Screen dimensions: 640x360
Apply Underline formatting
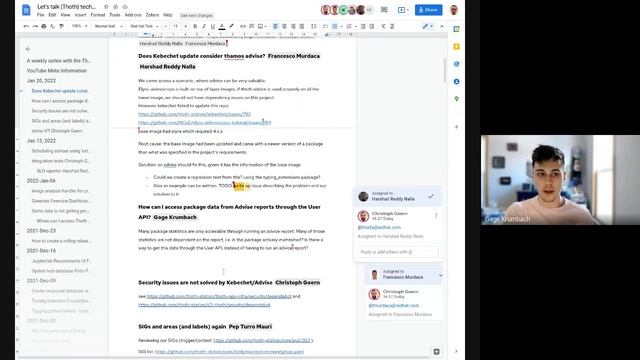pyautogui.click(x=213, y=26)
